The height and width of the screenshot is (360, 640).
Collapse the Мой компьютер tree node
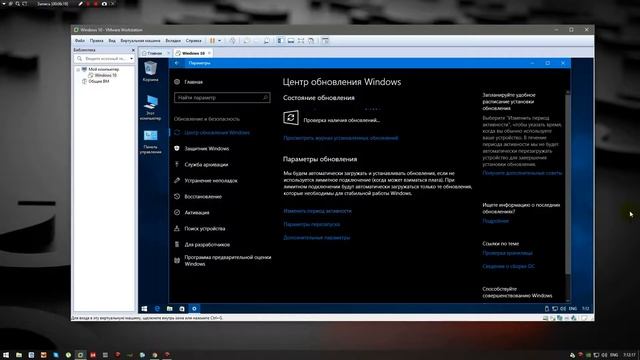click(x=78, y=70)
